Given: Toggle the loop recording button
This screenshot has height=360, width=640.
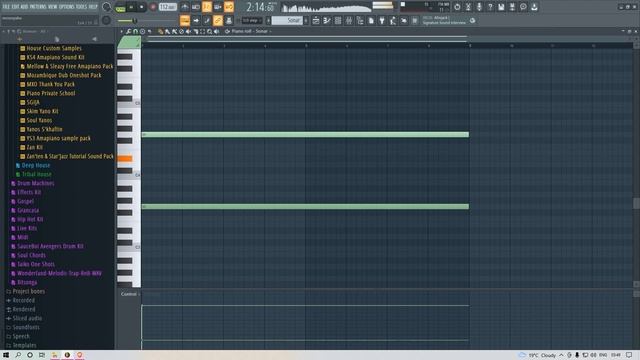Looking at the screenshot, I should pos(229,7).
